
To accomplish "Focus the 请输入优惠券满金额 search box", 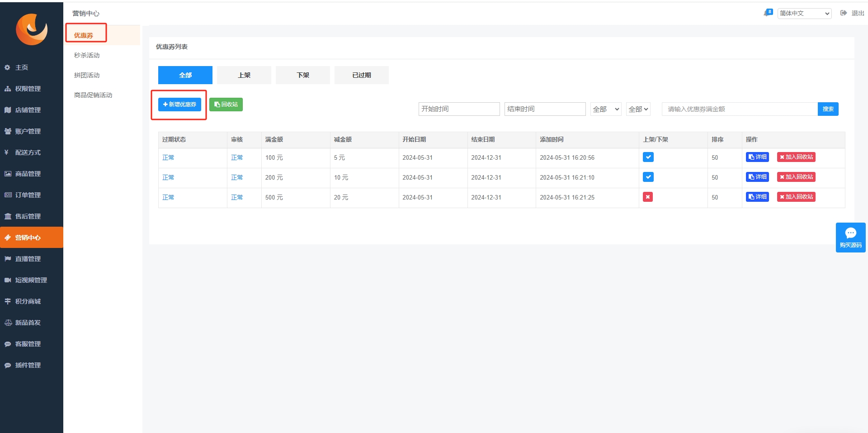I will click(x=740, y=109).
